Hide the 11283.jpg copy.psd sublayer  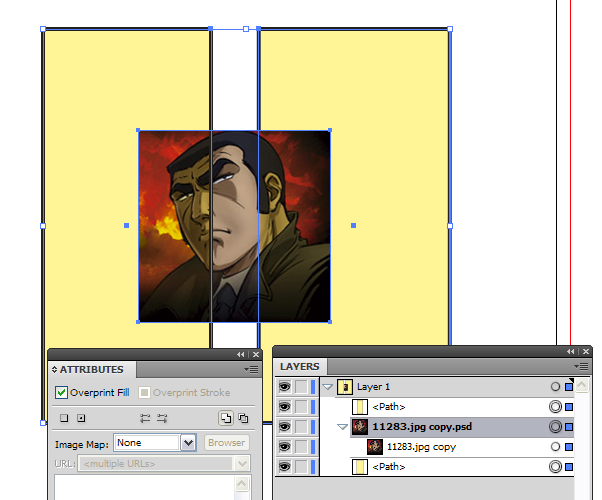pos(284,427)
